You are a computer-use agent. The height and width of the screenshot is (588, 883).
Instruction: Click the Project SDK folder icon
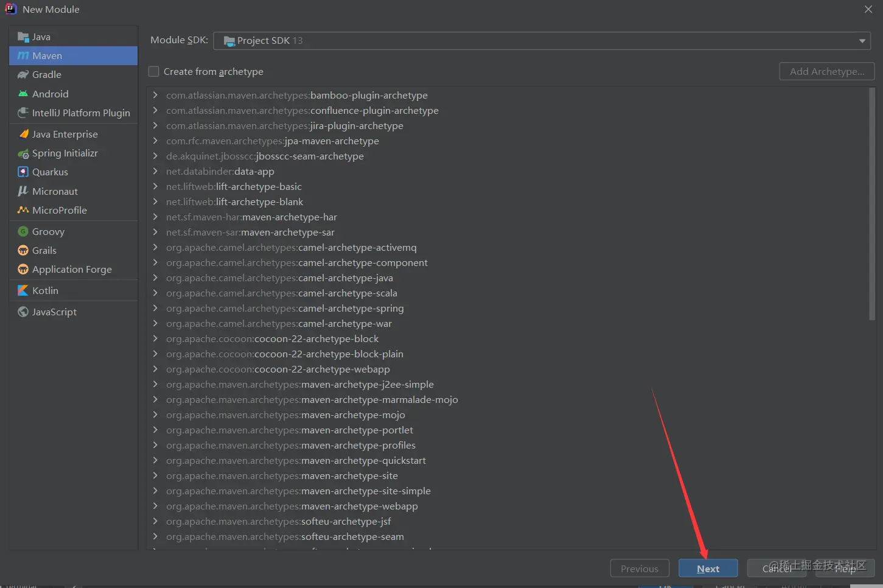(x=229, y=41)
